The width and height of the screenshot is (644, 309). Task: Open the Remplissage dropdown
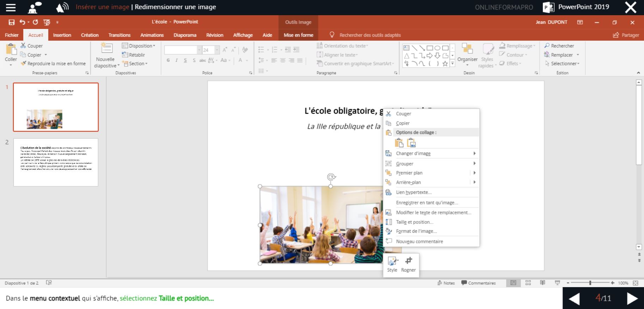[x=517, y=46]
